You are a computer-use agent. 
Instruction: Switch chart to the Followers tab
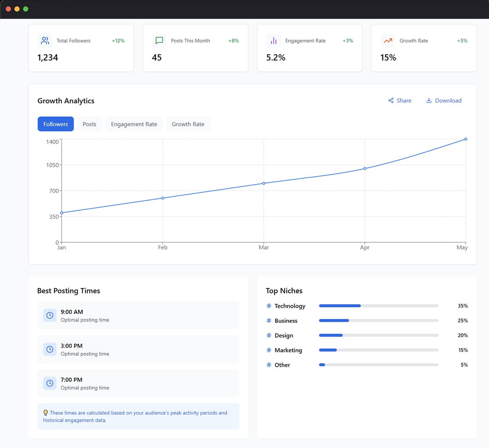(x=56, y=124)
